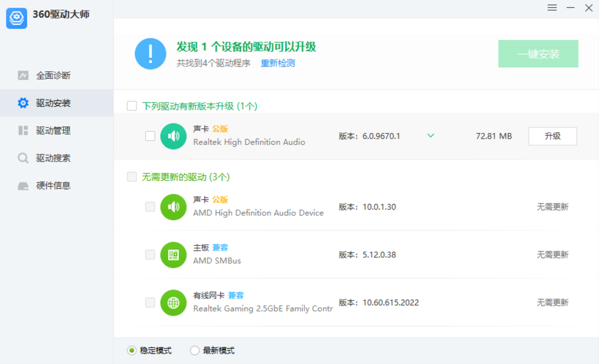The width and height of the screenshot is (599, 364).
Task: Click the Realtek Gaming 2.5GbE Family device name
Action: click(x=263, y=309)
